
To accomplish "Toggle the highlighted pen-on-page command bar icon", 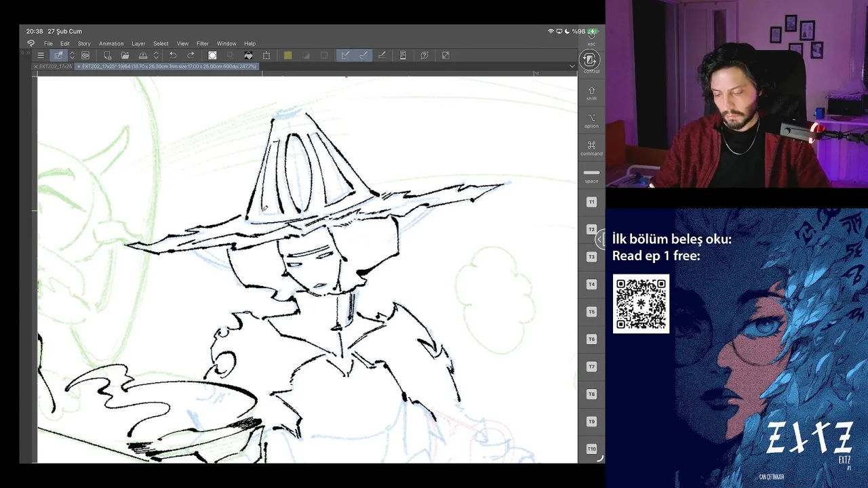I will (x=58, y=56).
